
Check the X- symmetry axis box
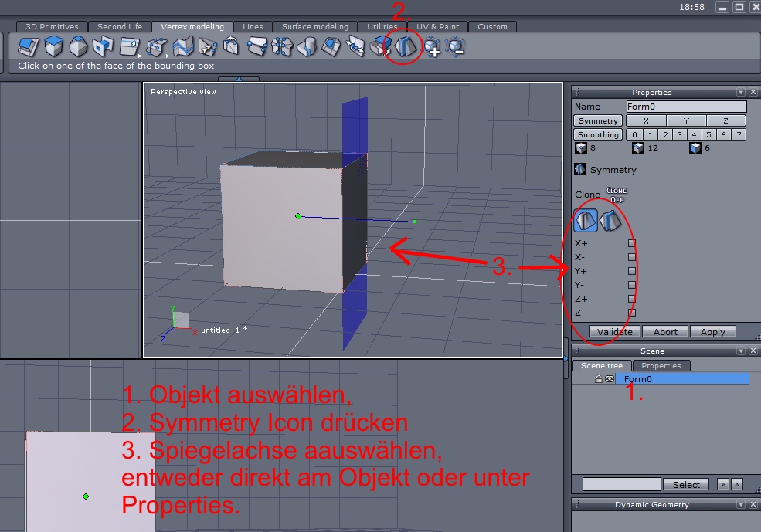[x=632, y=257]
